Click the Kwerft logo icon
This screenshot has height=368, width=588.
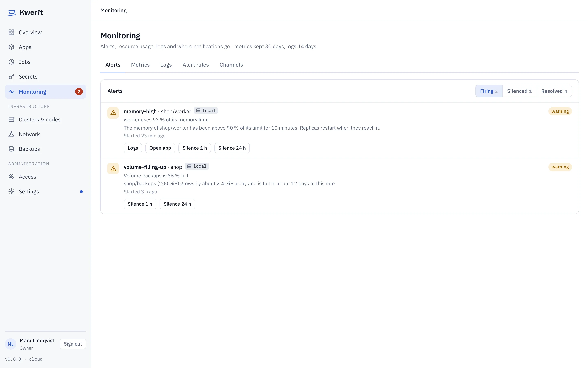[12, 13]
